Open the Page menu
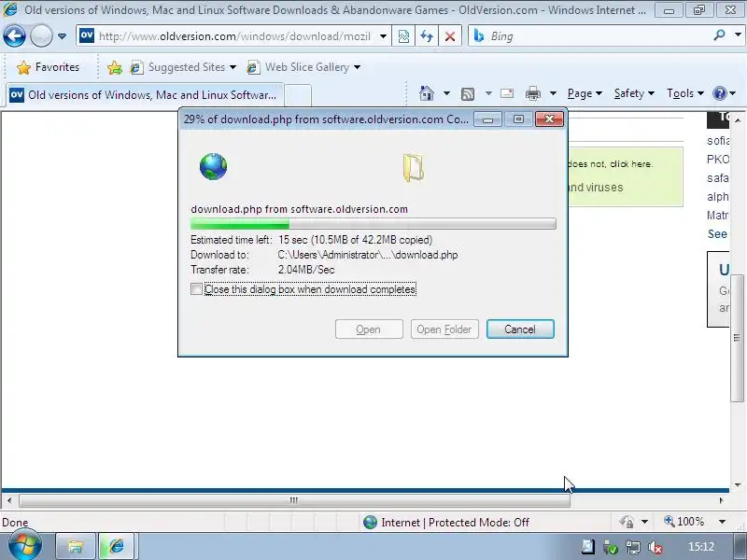This screenshot has width=747, height=560. 585,93
